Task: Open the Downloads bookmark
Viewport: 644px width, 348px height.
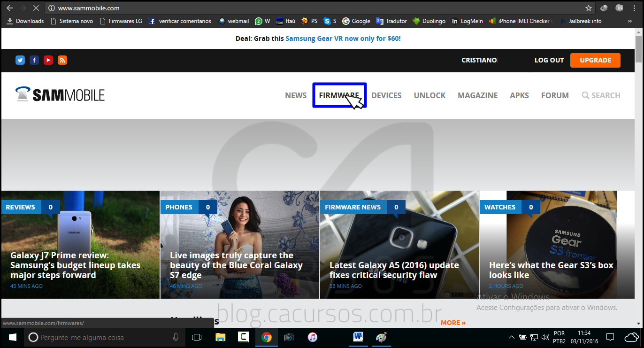Action: (x=25, y=21)
